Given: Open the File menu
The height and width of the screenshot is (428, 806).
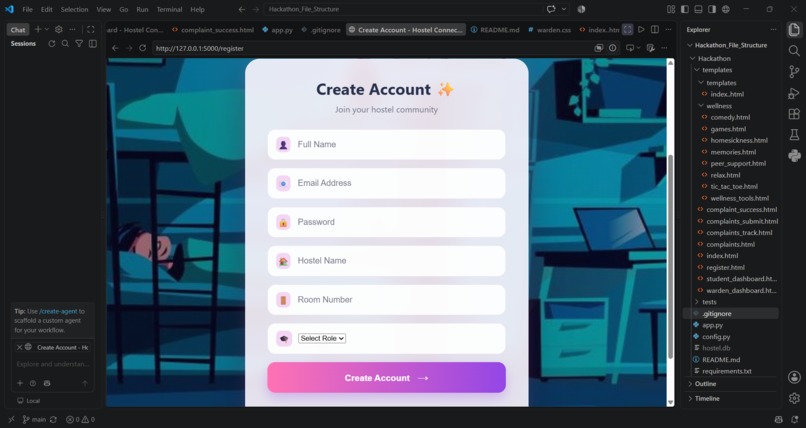Looking at the screenshot, I should pyautogui.click(x=27, y=9).
